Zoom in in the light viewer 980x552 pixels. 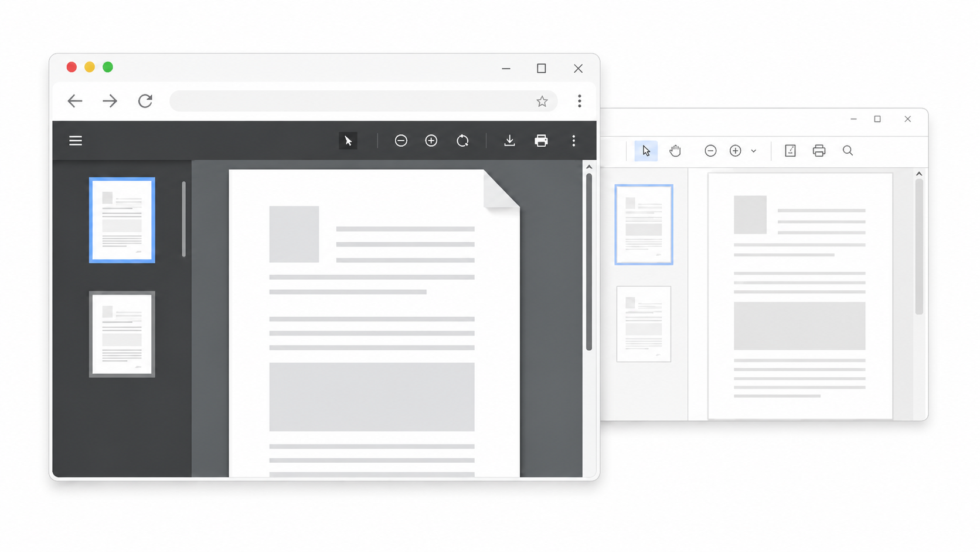coord(736,151)
